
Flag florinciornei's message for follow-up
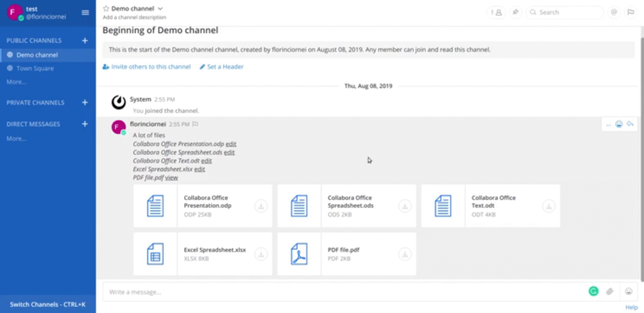195,124
